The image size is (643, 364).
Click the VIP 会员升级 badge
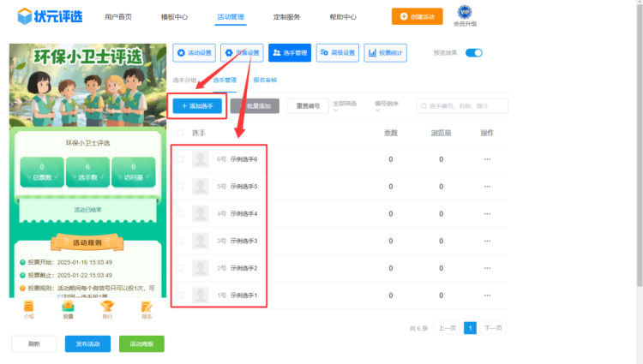[x=465, y=13]
